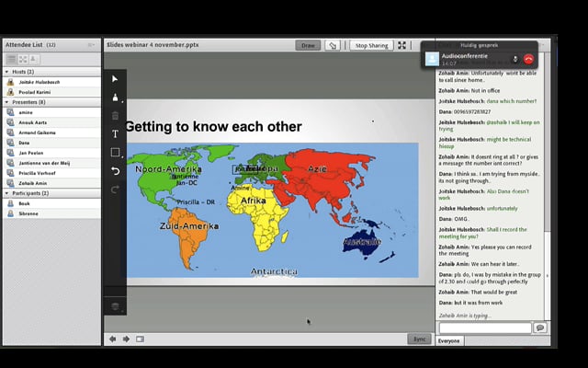
Task: Go to the previous slide
Action: [112, 339]
